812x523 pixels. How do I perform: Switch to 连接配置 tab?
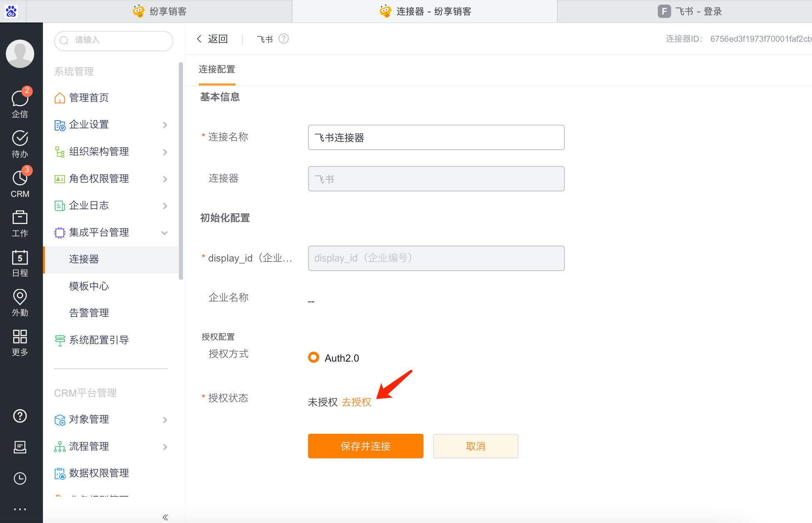pos(217,70)
